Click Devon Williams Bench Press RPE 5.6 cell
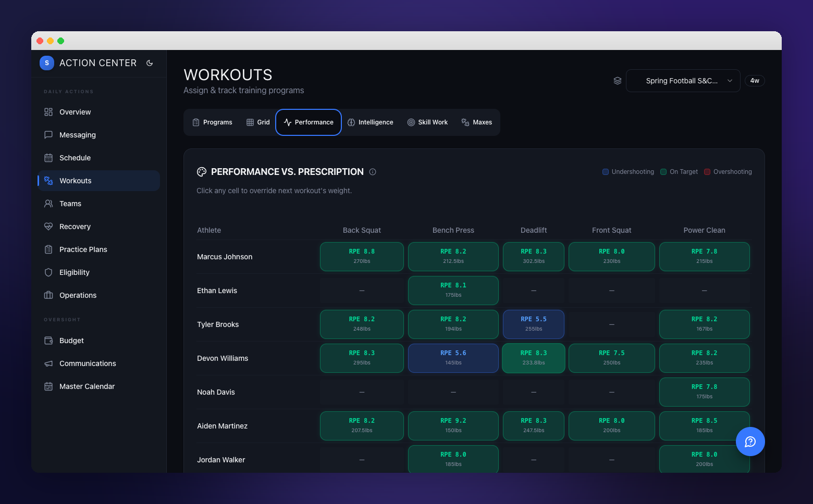Image resolution: width=813 pixels, height=504 pixels. click(453, 358)
